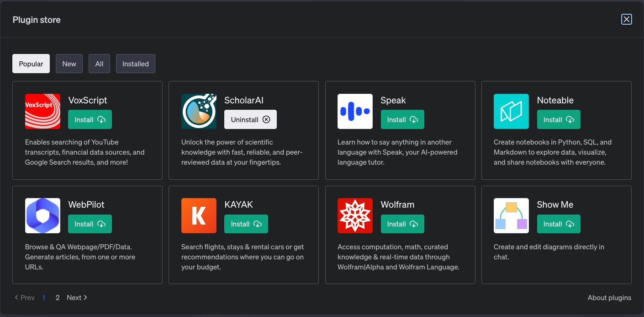Click the Wolfram snowflake logo

(x=355, y=215)
